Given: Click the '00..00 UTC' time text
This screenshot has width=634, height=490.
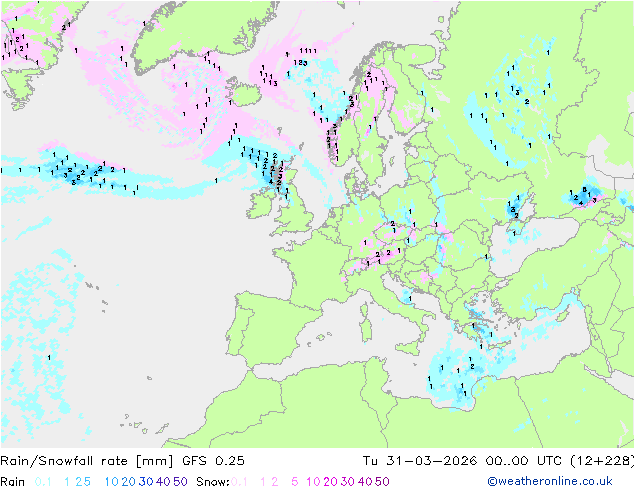Looking at the screenshot, I should [x=524, y=461].
